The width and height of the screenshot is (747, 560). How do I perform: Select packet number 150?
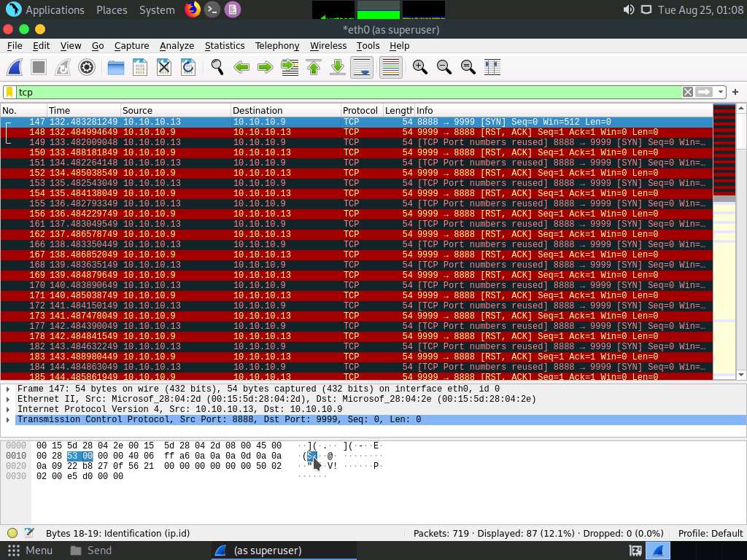pyautogui.click(x=356, y=152)
